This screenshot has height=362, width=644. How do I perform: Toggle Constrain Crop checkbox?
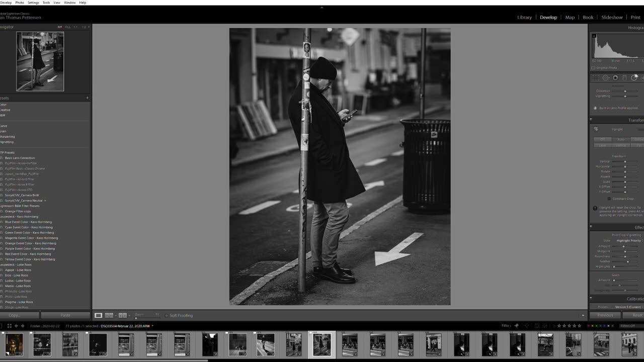(609, 199)
